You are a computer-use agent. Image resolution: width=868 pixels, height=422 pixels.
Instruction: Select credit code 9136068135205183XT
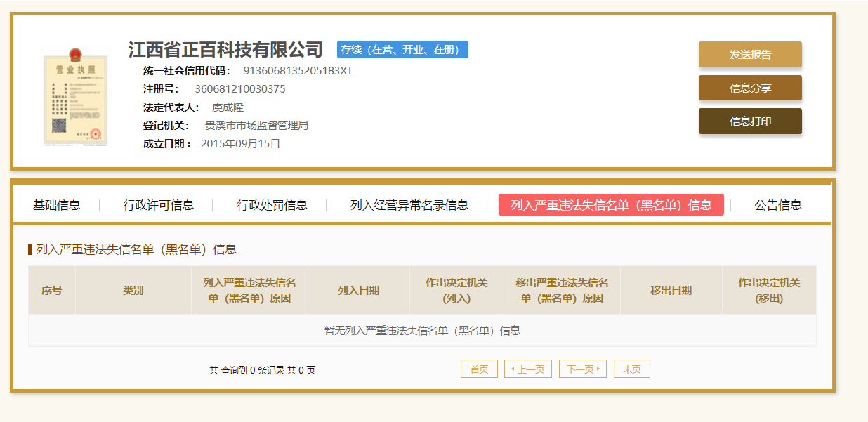298,71
